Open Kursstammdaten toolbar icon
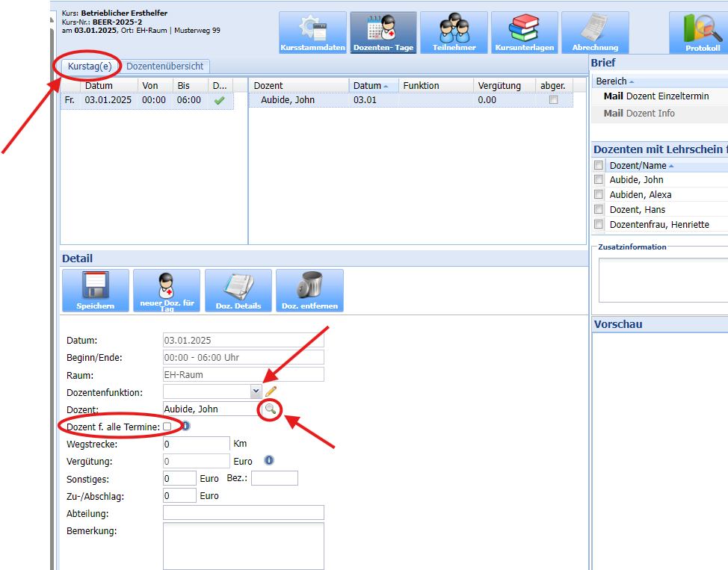The image size is (728, 570). 312,32
